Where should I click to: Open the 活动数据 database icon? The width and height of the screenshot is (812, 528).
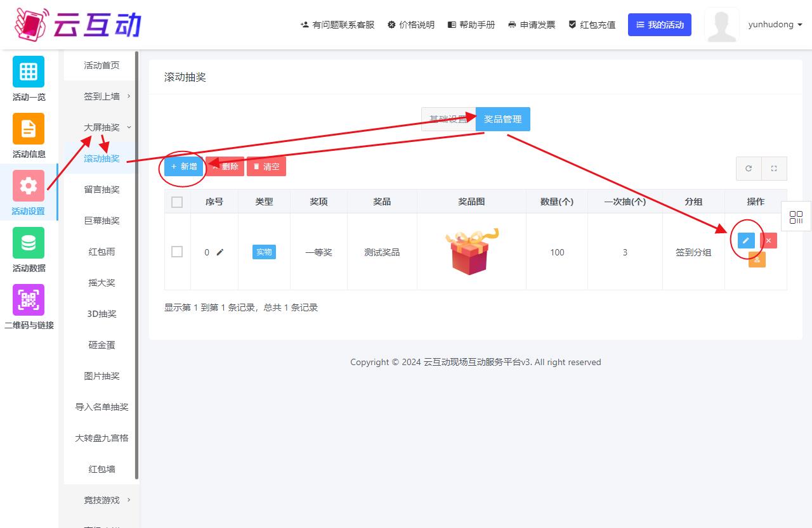click(29, 243)
